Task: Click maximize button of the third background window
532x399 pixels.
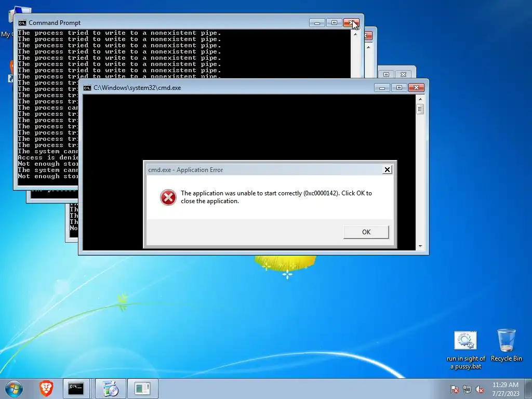Action: click(x=386, y=74)
